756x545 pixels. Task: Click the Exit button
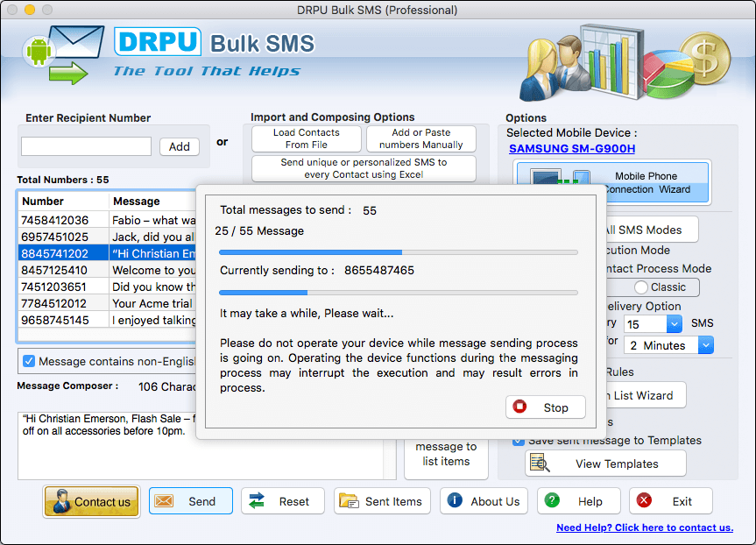click(671, 501)
